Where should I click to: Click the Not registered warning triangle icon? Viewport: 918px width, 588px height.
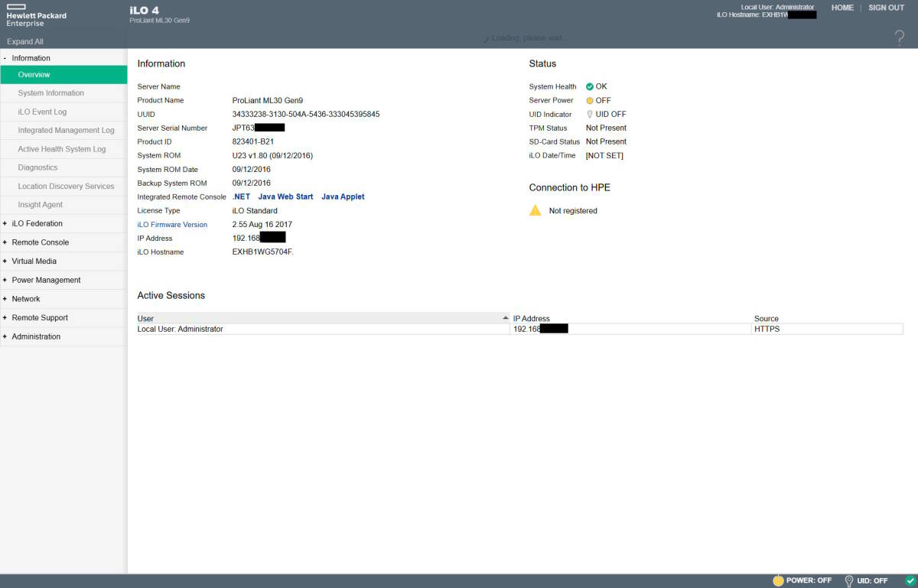coord(535,210)
